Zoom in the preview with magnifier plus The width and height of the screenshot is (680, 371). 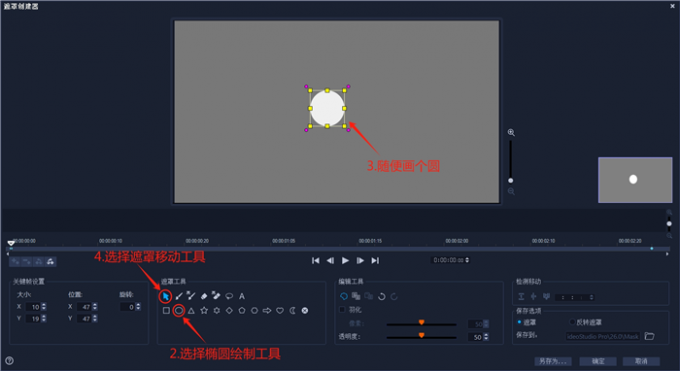coord(511,132)
